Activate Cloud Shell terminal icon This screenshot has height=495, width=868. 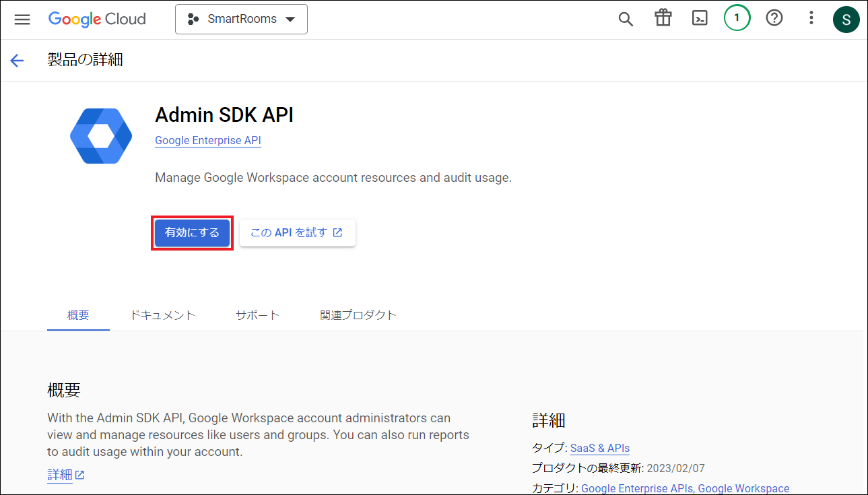pyautogui.click(x=700, y=19)
